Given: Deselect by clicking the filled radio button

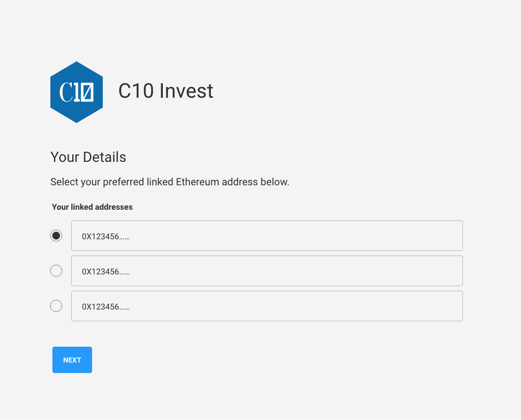Looking at the screenshot, I should (x=56, y=236).
